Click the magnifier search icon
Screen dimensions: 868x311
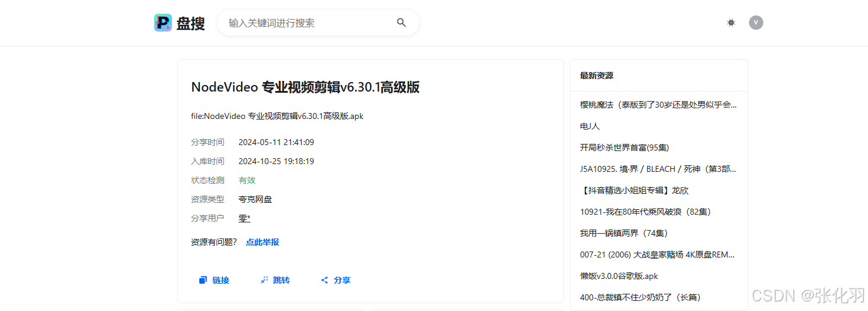402,23
